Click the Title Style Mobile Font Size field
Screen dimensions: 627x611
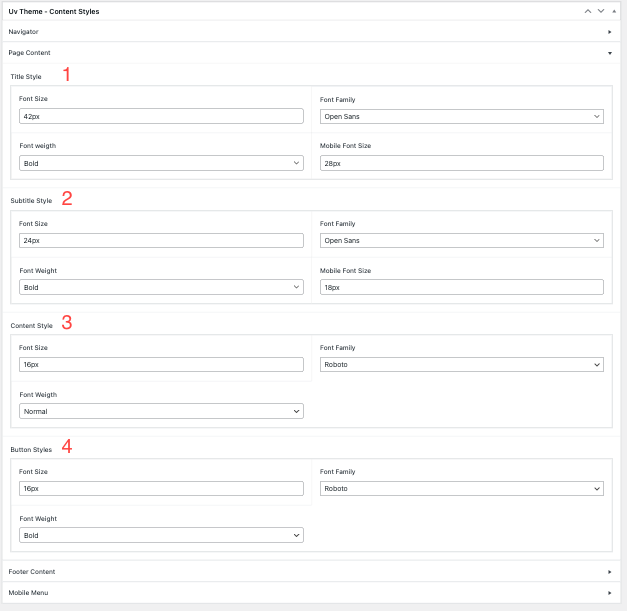pos(461,163)
